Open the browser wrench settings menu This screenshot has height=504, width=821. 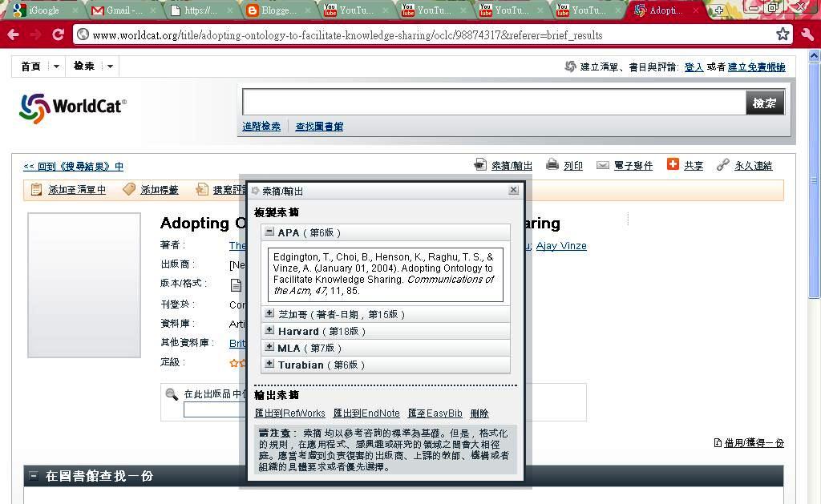coord(807,34)
